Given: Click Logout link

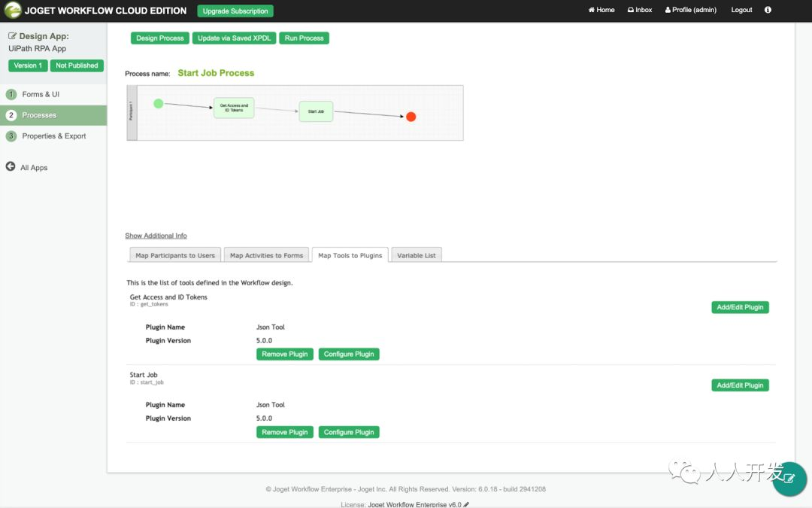Looking at the screenshot, I should [x=741, y=10].
